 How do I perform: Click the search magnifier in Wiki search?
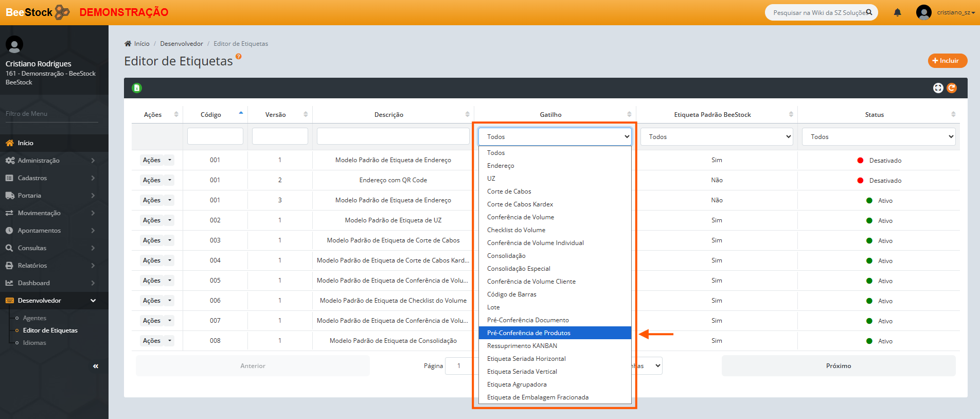tap(869, 12)
